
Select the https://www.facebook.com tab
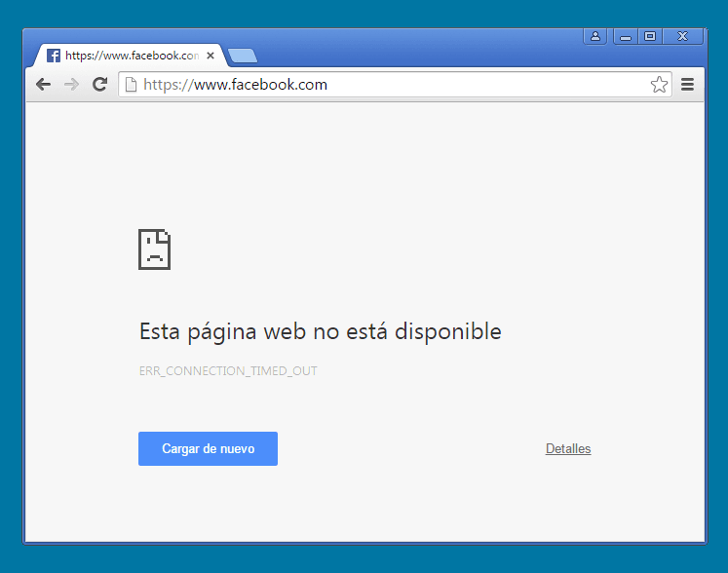129,56
